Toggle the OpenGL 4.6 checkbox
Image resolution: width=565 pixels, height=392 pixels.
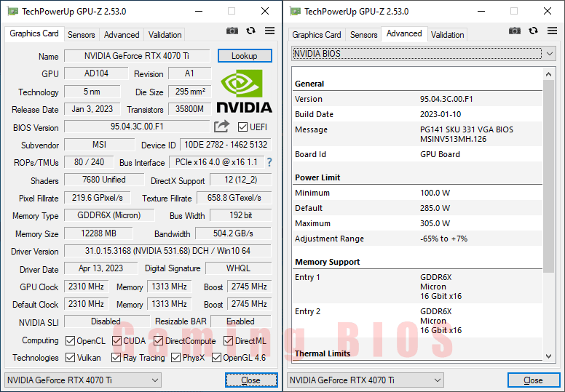pyautogui.click(x=216, y=357)
